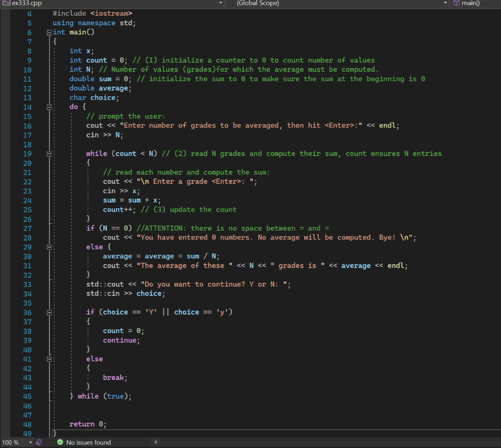Image resolution: width=501 pixels, height=448 pixels.
Task: Click the 'count' variable on line 9
Action: (x=96, y=60)
